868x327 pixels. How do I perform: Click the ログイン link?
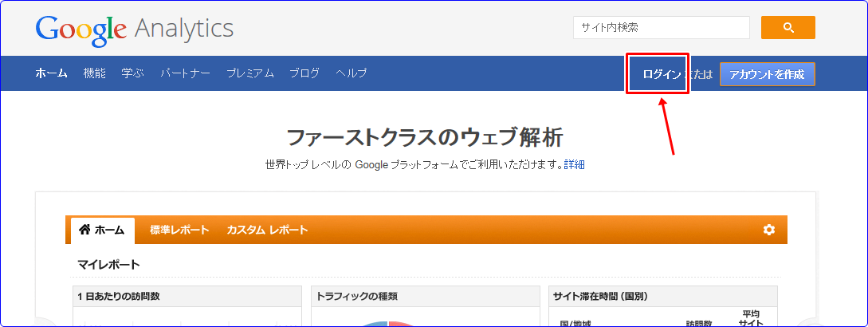pos(662,74)
